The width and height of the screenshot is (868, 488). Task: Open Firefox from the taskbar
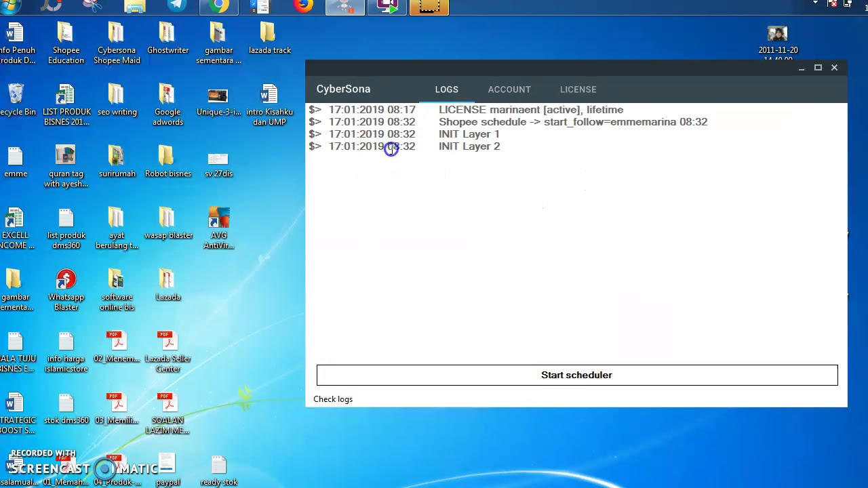pyautogui.click(x=303, y=7)
